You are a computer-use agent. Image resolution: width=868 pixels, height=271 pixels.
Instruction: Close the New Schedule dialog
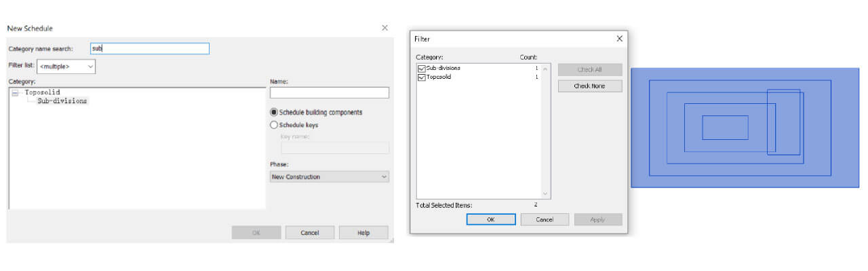(x=384, y=28)
